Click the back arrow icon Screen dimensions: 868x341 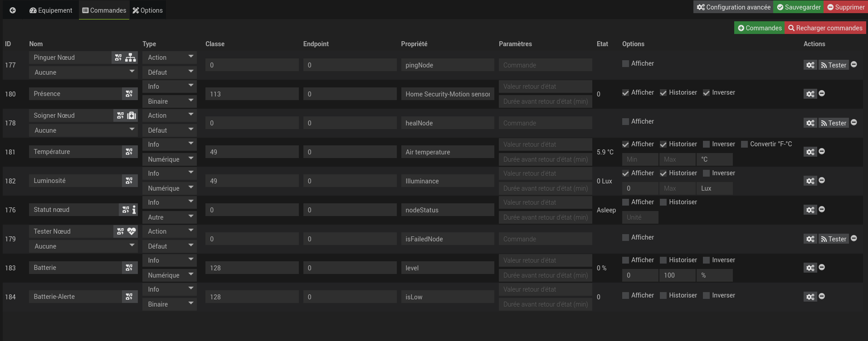click(13, 10)
